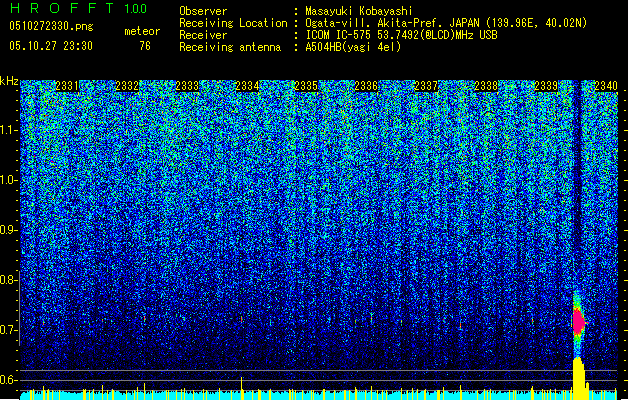The height and width of the screenshot is (400, 629).
Task: Click the 1.0 kHz axis tick label
Action: (9, 180)
